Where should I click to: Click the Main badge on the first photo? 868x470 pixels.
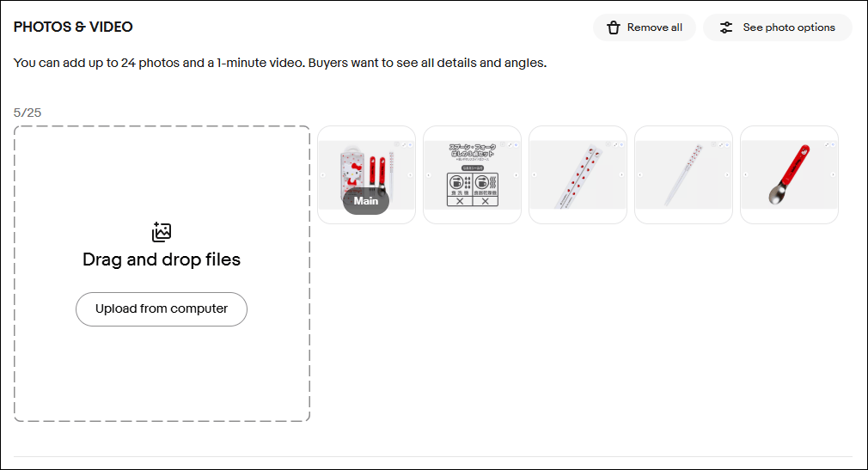(x=366, y=201)
